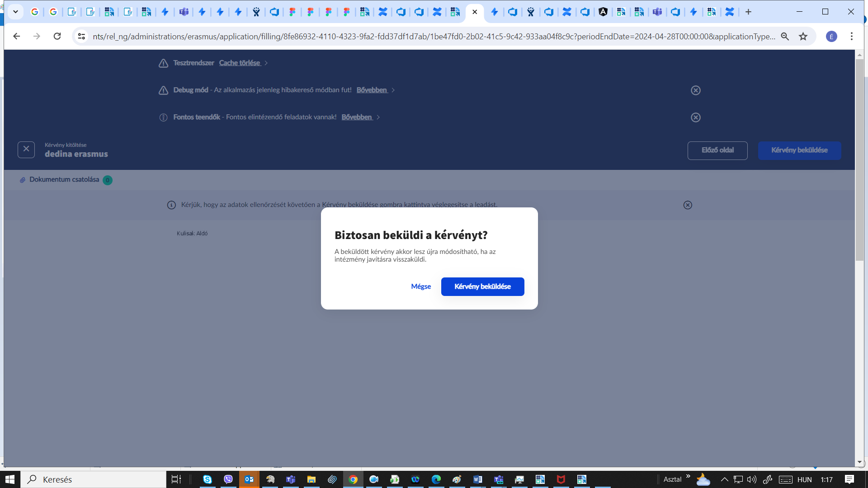
Task: Click the browser zoom magnifier icon
Action: tap(785, 36)
